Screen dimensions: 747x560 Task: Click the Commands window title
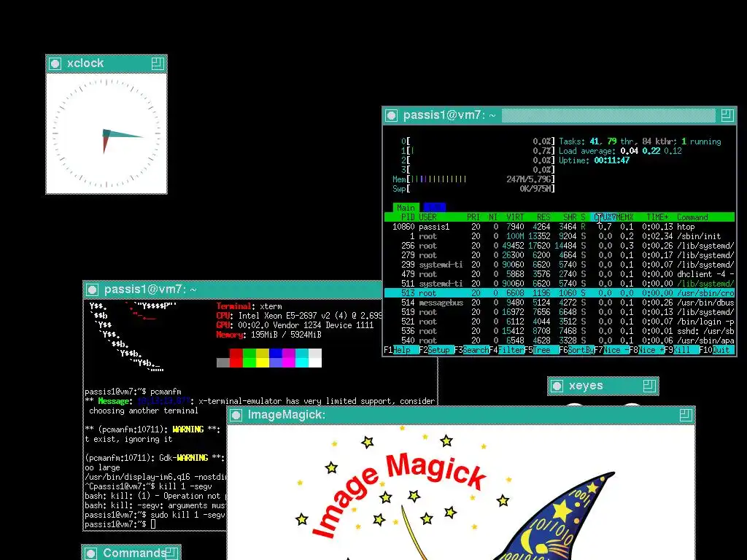[x=134, y=553]
